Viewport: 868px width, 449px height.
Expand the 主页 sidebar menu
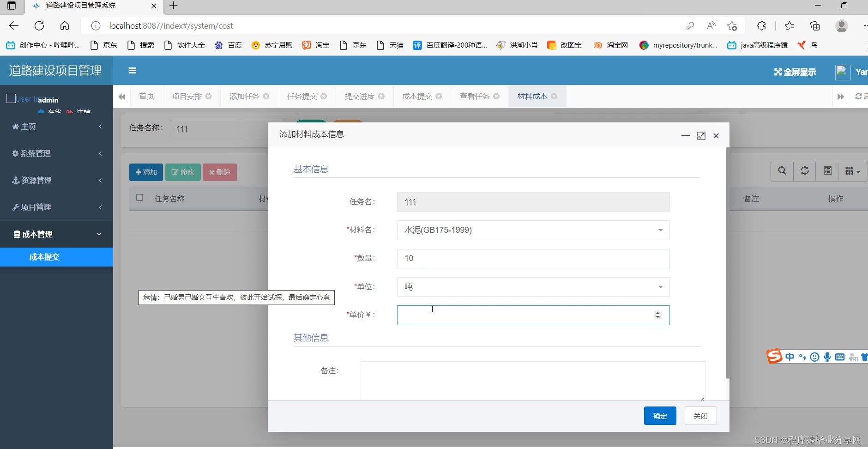[56, 127]
